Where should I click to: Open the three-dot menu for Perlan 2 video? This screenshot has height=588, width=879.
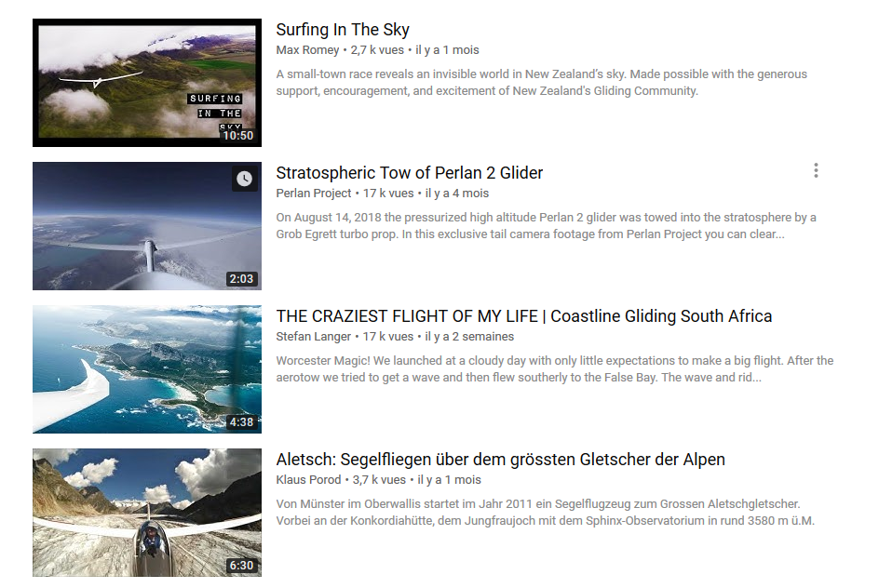tap(816, 171)
